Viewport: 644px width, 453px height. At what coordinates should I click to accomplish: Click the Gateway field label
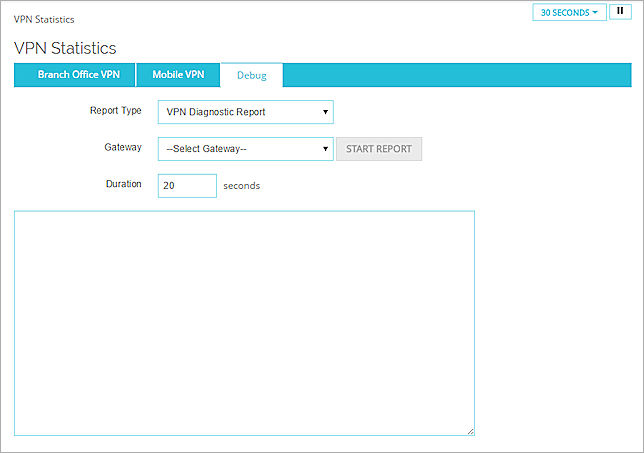pos(123,147)
